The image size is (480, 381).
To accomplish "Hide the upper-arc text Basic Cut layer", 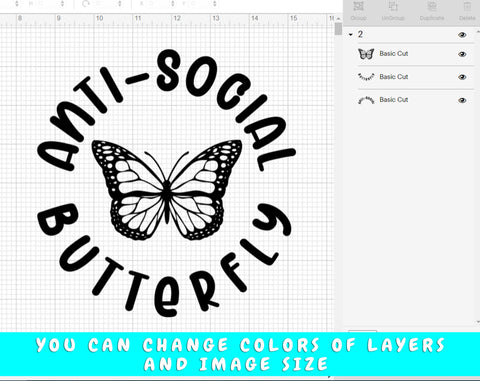I will 462,100.
